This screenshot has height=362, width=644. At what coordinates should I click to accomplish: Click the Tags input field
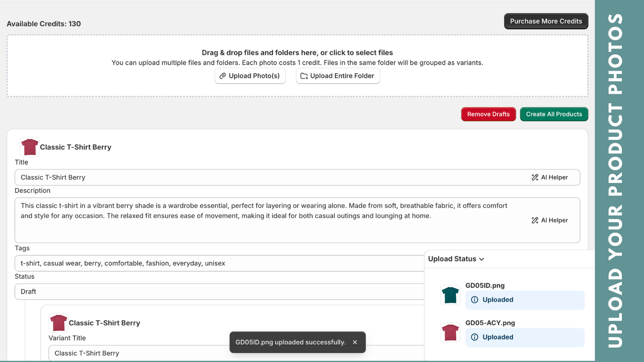click(217, 263)
